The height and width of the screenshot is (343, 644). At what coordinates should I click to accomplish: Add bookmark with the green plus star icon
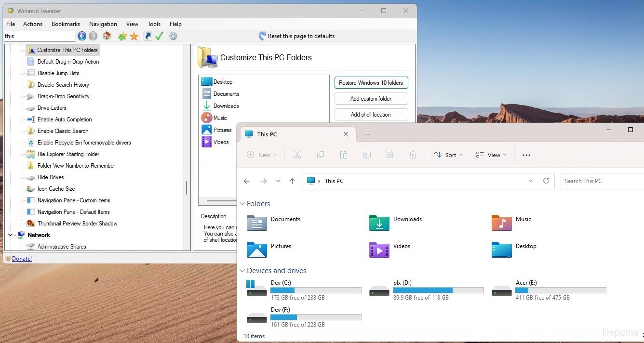[x=122, y=36]
